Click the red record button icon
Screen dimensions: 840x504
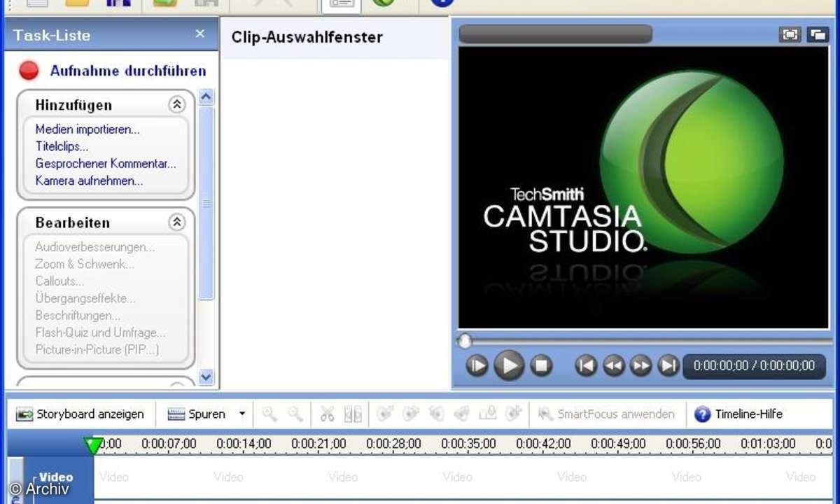click(x=29, y=71)
